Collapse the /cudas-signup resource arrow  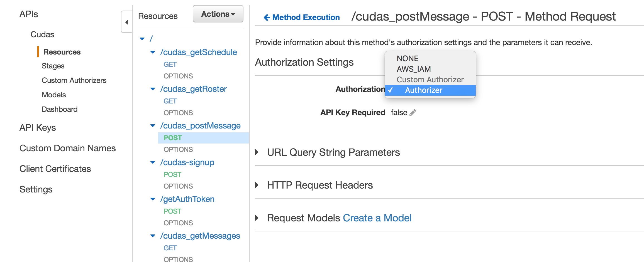point(153,162)
